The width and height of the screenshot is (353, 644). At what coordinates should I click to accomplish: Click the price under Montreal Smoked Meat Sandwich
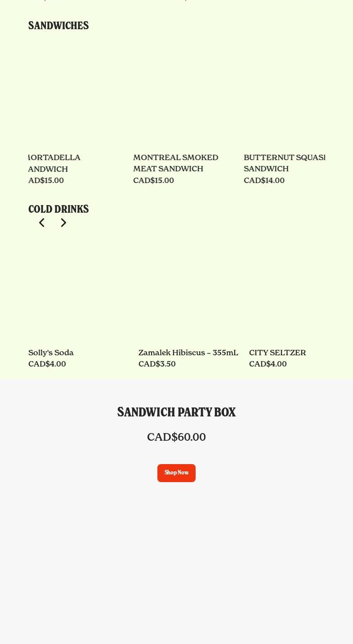(153, 180)
